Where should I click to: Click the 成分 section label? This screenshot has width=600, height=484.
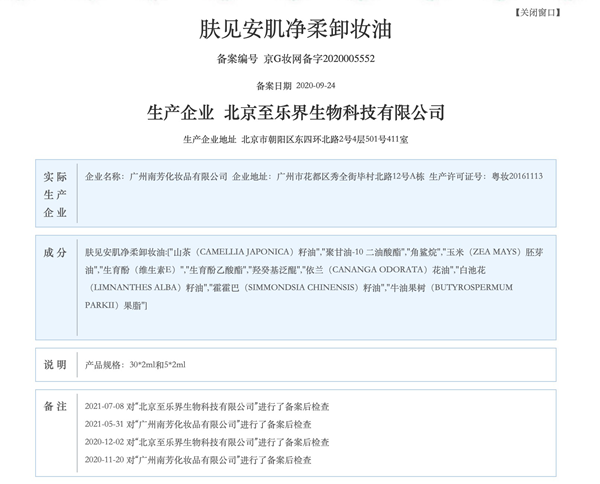(x=55, y=253)
